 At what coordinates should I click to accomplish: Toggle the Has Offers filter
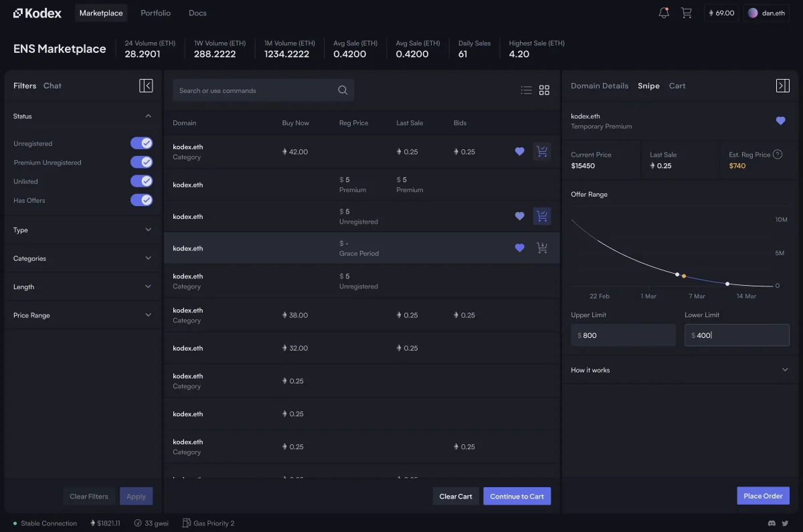tap(141, 199)
